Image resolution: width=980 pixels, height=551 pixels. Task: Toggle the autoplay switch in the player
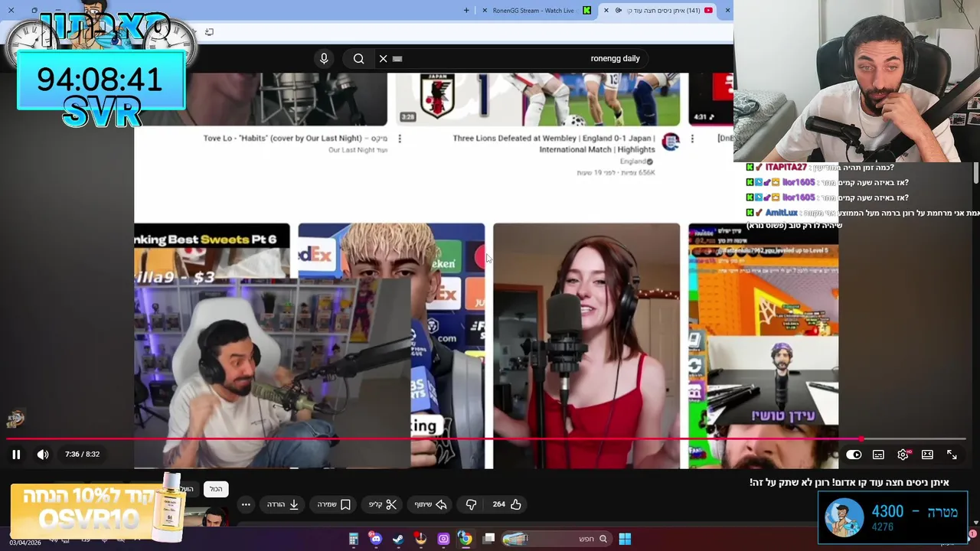point(854,455)
